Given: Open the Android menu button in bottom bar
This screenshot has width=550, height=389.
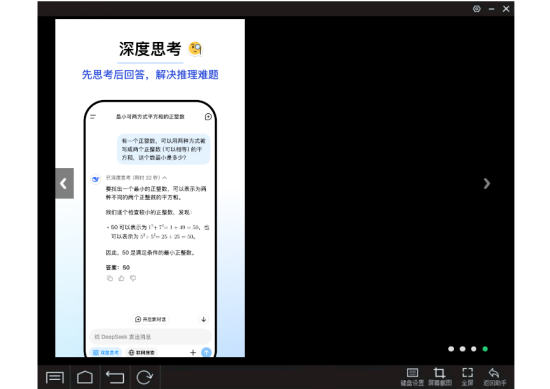Looking at the screenshot, I should coord(55,377).
